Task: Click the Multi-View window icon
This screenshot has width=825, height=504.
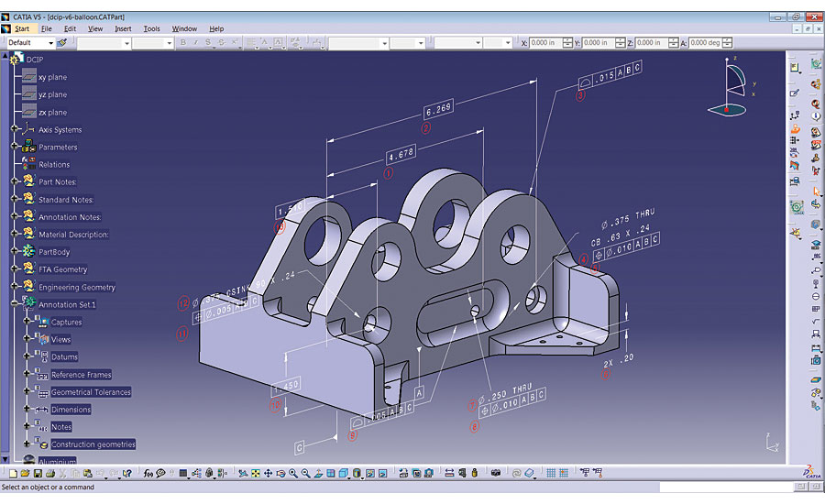Action: 330,473
